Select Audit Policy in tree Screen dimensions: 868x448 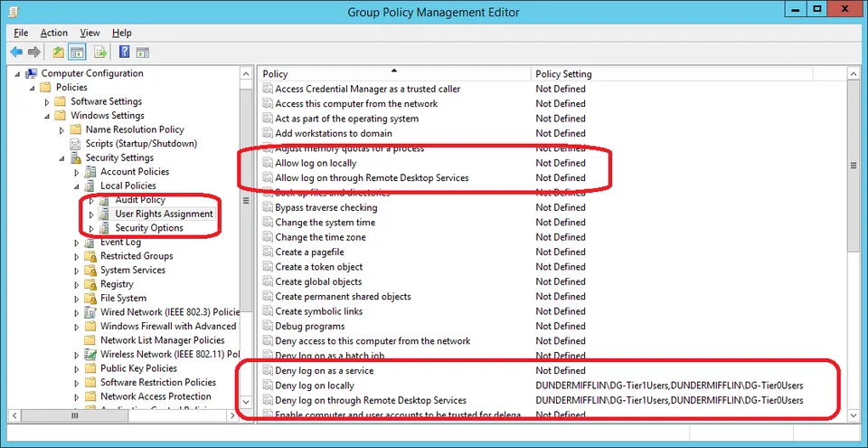pyautogui.click(x=140, y=200)
